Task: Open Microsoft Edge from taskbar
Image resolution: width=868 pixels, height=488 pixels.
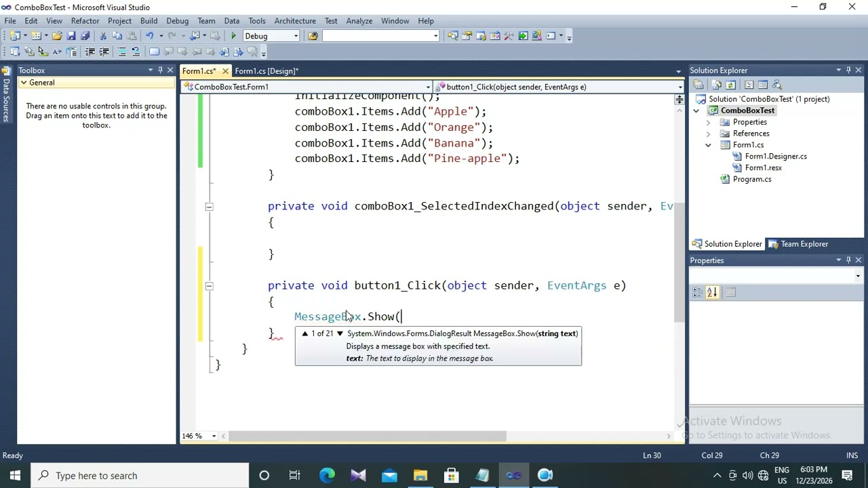Action: tap(327, 476)
